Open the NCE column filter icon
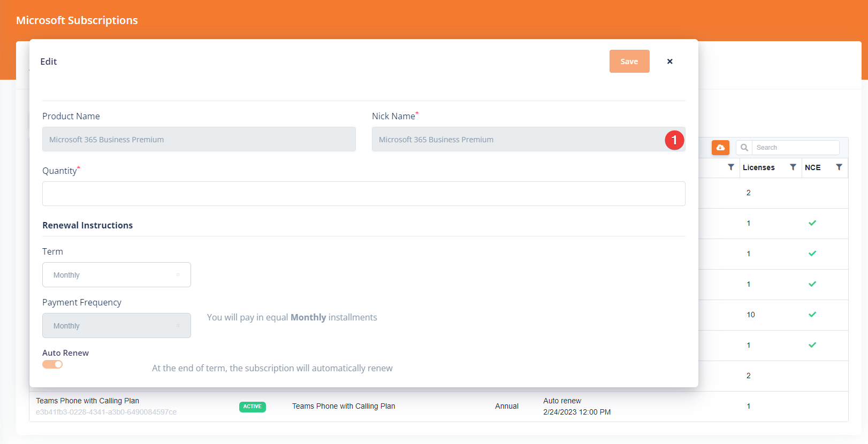 [839, 167]
